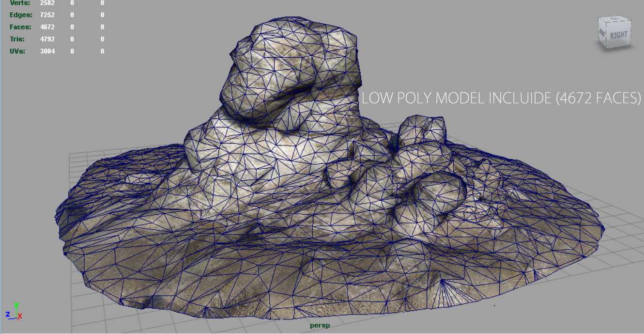Click the 'Tris:' label in the poly count
Screen dimensions: 644x334
[x=17, y=39]
